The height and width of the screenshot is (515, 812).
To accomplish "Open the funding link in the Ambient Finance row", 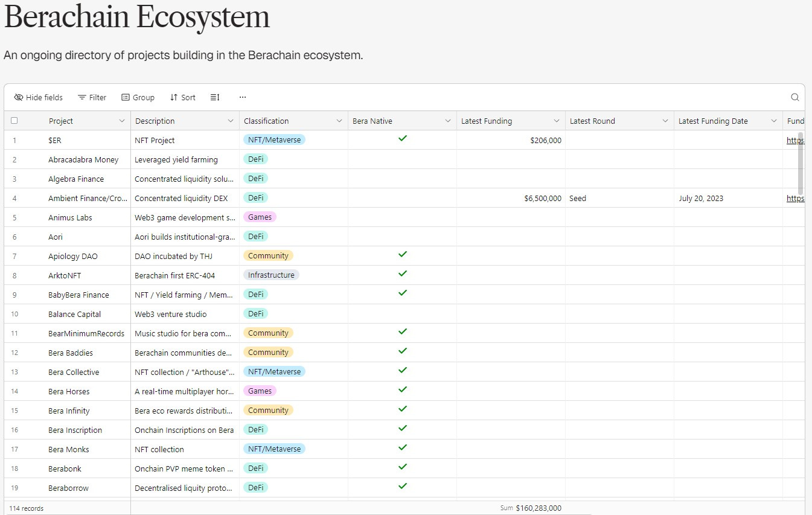I will [795, 198].
